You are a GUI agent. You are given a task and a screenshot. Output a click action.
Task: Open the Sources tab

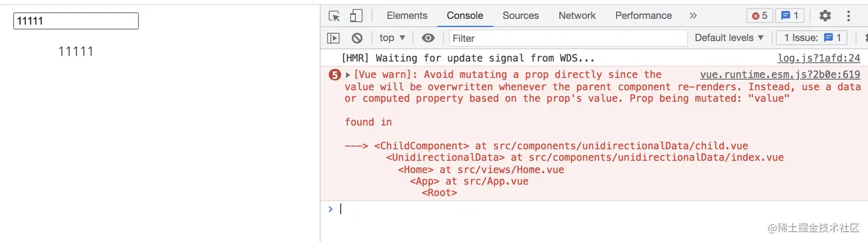521,16
